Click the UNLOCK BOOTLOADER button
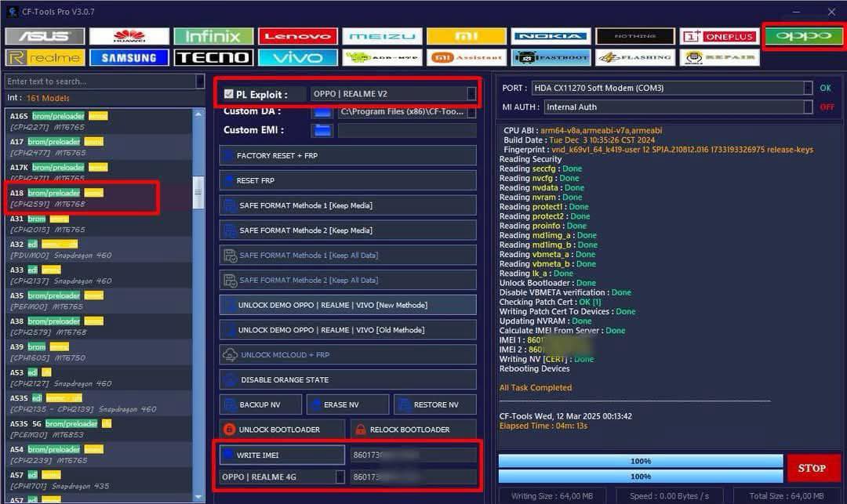The image size is (847, 504). click(282, 430)
